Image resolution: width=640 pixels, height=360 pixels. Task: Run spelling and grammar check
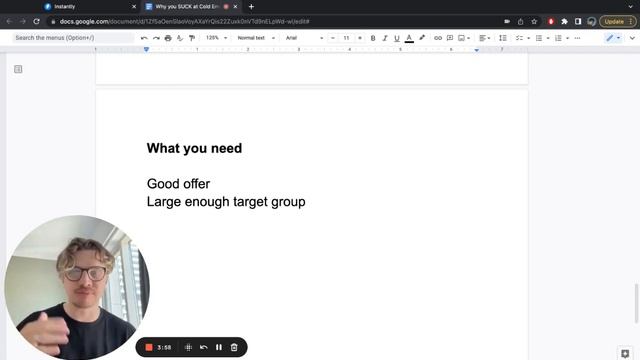[x=180, y=38]
